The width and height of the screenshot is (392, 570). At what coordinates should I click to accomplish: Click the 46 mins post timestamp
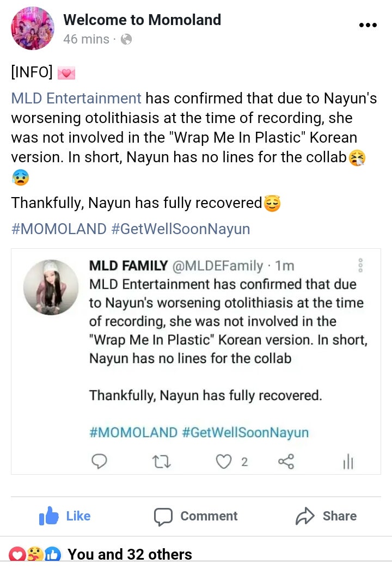(x=86, y=39)
